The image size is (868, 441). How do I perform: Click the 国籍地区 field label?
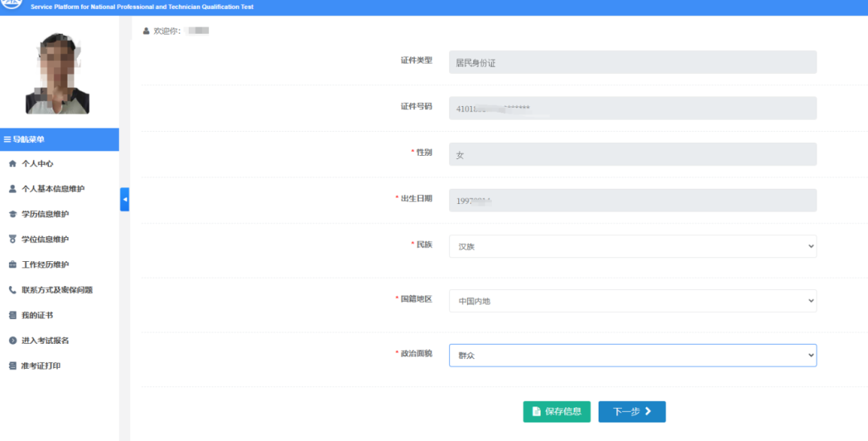(x=416, y=299)
